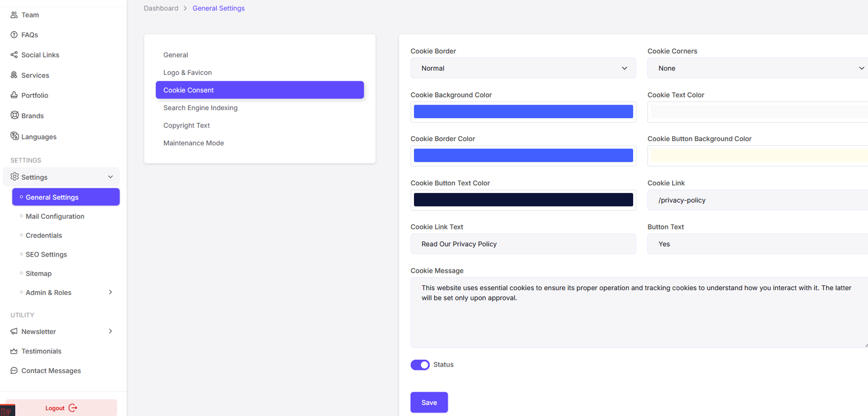This screenshot has height=416, width=868.
Task: Open the Maintenance Mode settings tab
Action: click(x=194, y=143)
